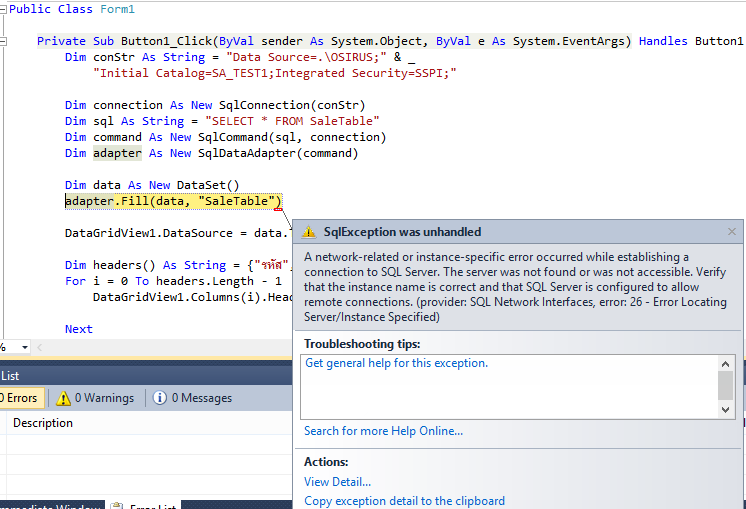The width and height of the screenshot is (746, 509).
Task: Copy exception detail to the clipboard
Action: (x=404, y=501)
